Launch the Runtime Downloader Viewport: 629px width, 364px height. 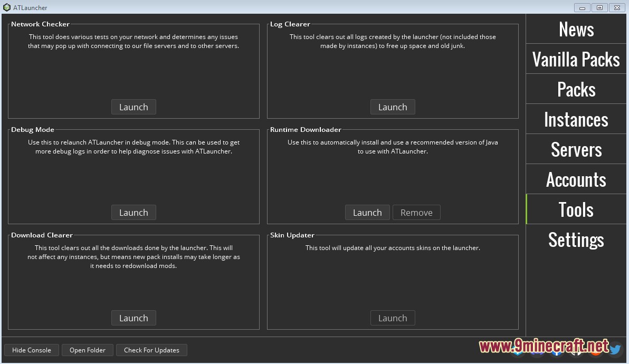pos(367,213)
